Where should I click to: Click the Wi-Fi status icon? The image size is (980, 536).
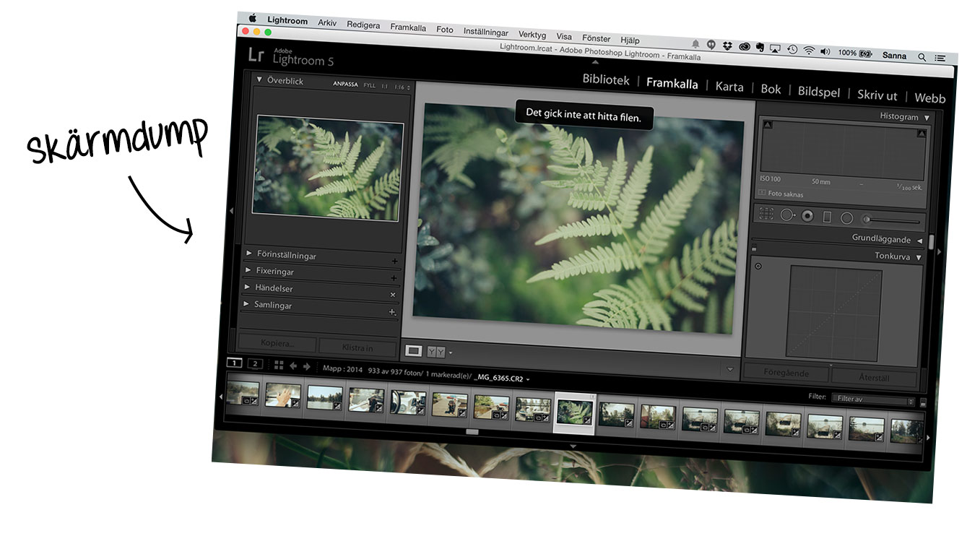click(809, 51)
